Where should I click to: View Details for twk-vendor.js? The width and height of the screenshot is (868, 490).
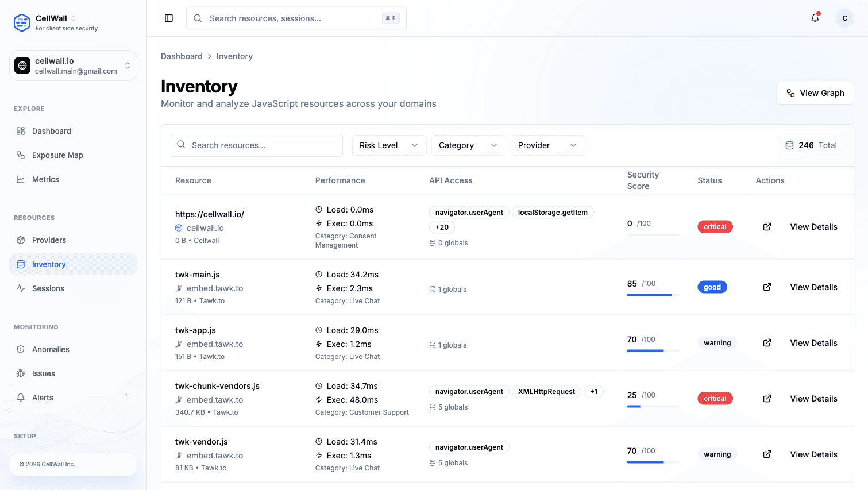pyautogui.click(x=813, y=454)
